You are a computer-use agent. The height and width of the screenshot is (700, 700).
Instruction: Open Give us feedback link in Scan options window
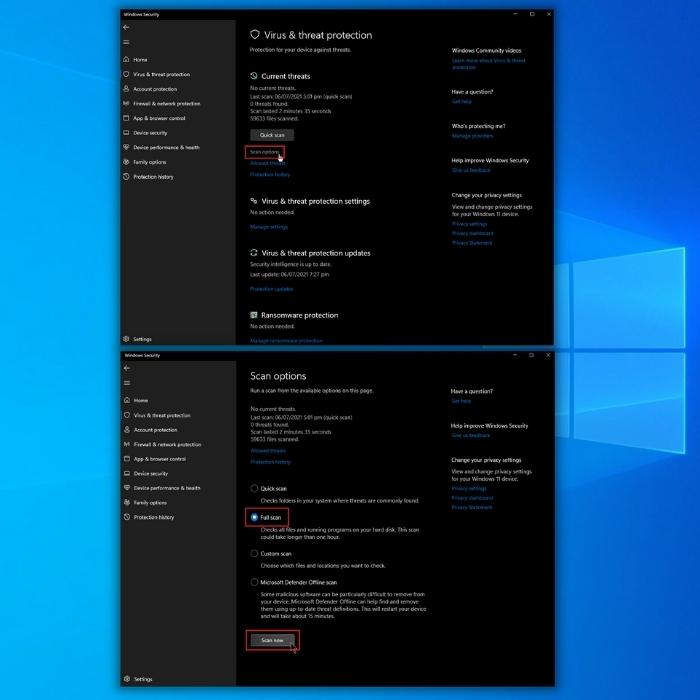[x=471, y=435]
